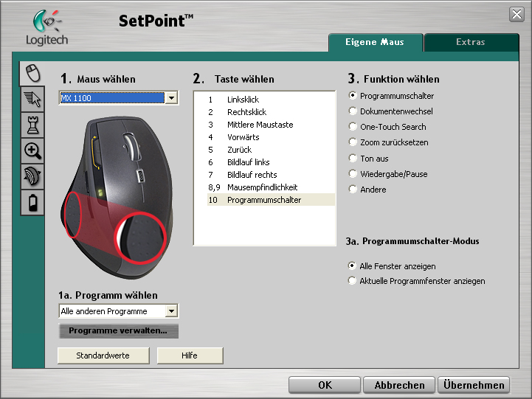532x399 pixels.
Task: Enable Aktuelle Programmfenster anzeigen mode
Action: tap(353, 281)
